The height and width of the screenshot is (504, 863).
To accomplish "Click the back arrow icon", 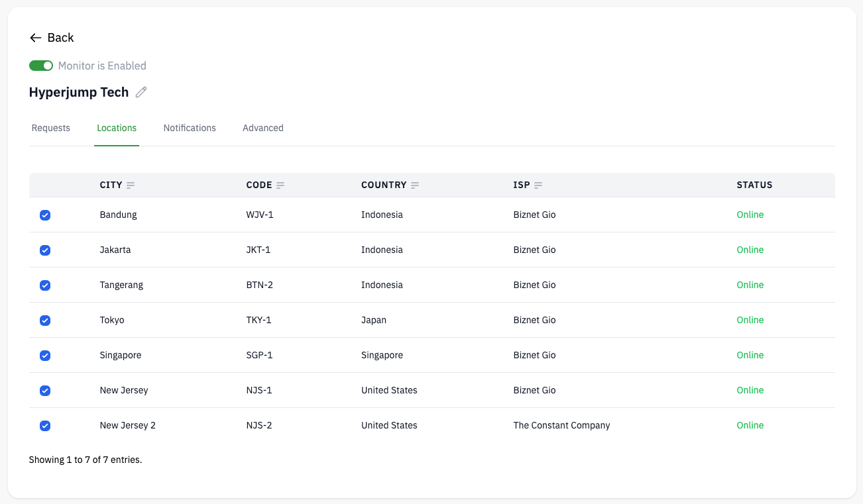I will [x=36, y=38].
